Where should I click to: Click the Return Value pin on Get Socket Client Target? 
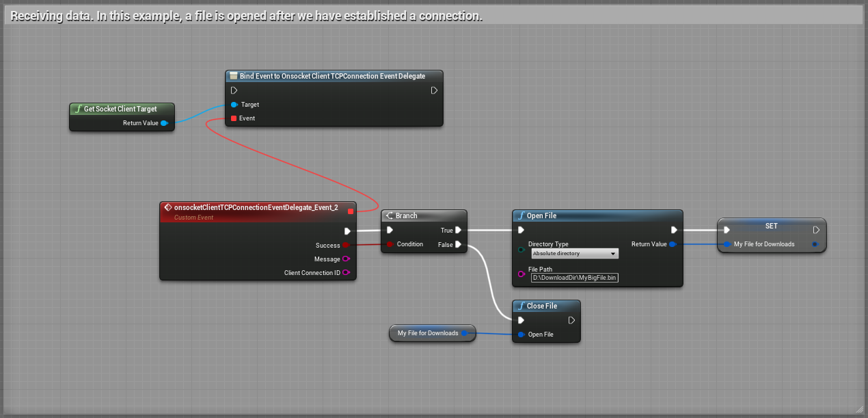(164, 123)
